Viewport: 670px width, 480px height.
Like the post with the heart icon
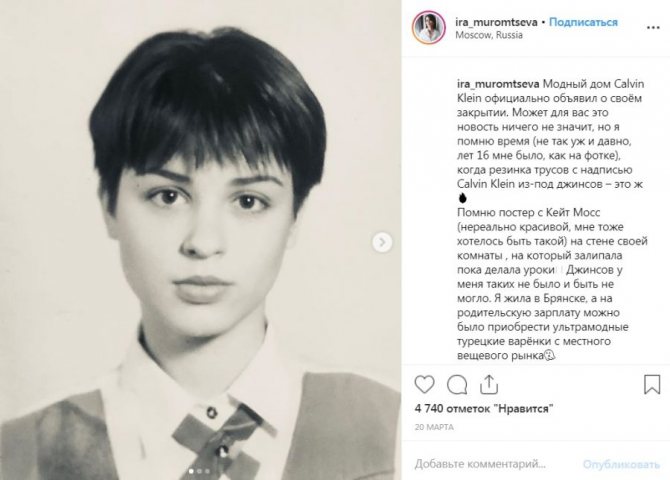[424, 385]
